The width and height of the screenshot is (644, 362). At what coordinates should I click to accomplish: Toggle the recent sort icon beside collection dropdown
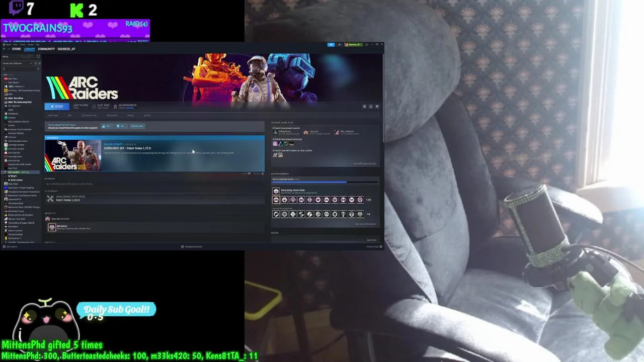point(36,63)
